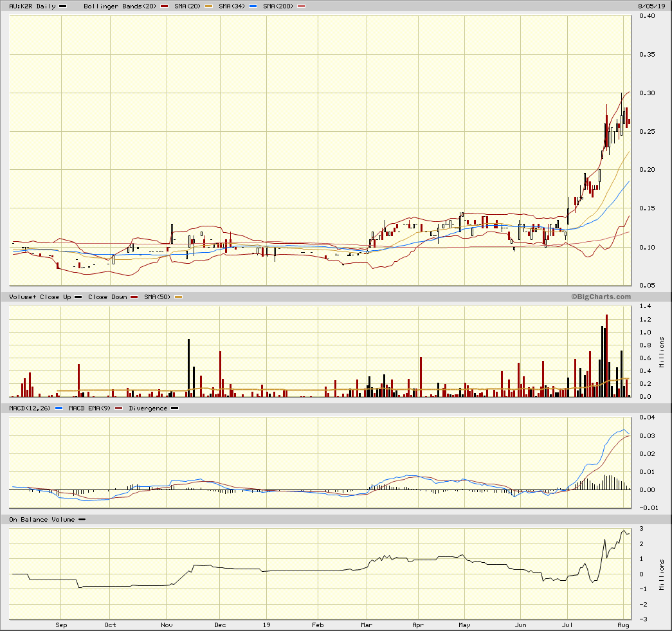Click the tallest red volume bar in late July
Screen dimensions: 672x631
tap(607, 356)
